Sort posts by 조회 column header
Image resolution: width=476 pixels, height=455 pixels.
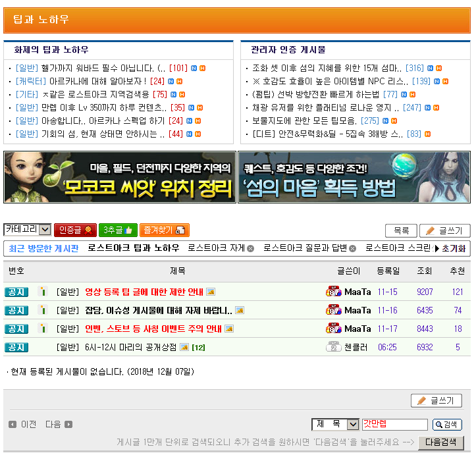pyautogui.click(x=425, y=271)
